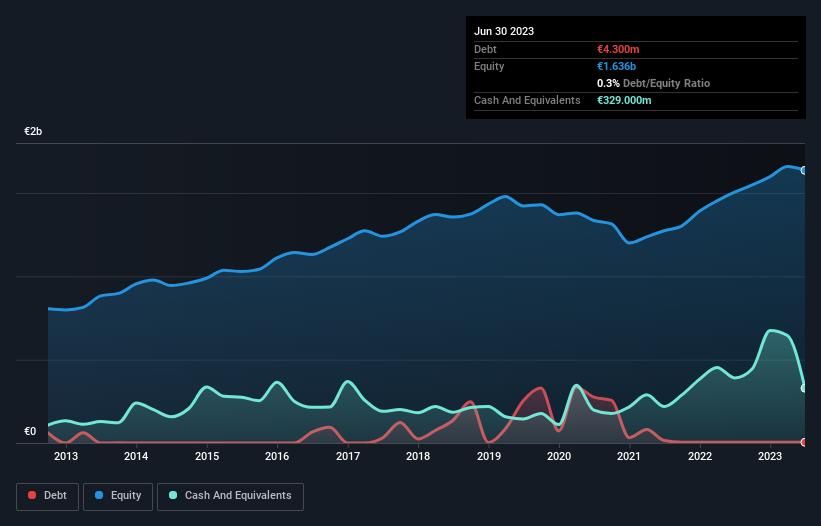The image size is (821, 526).
Task: Click the blue Equity legend dot
Action: coord(101,496)
